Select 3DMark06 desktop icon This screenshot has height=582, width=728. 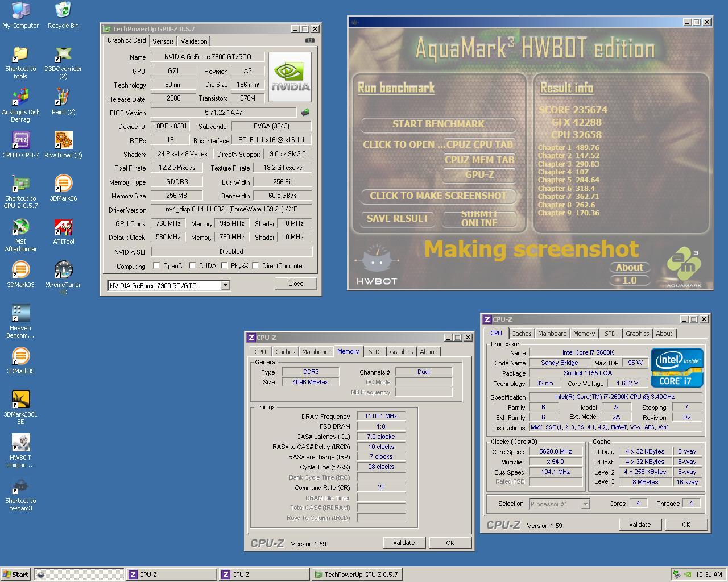point(63,189)
